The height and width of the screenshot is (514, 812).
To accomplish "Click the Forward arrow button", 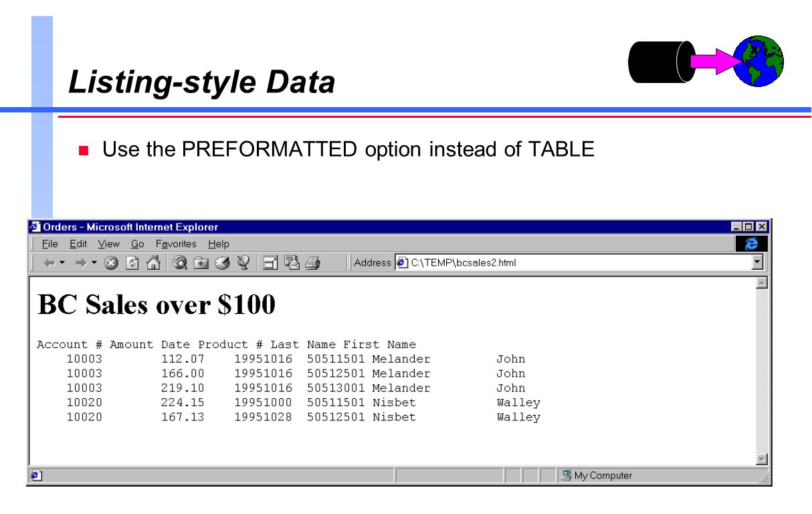I will point(82,263).
